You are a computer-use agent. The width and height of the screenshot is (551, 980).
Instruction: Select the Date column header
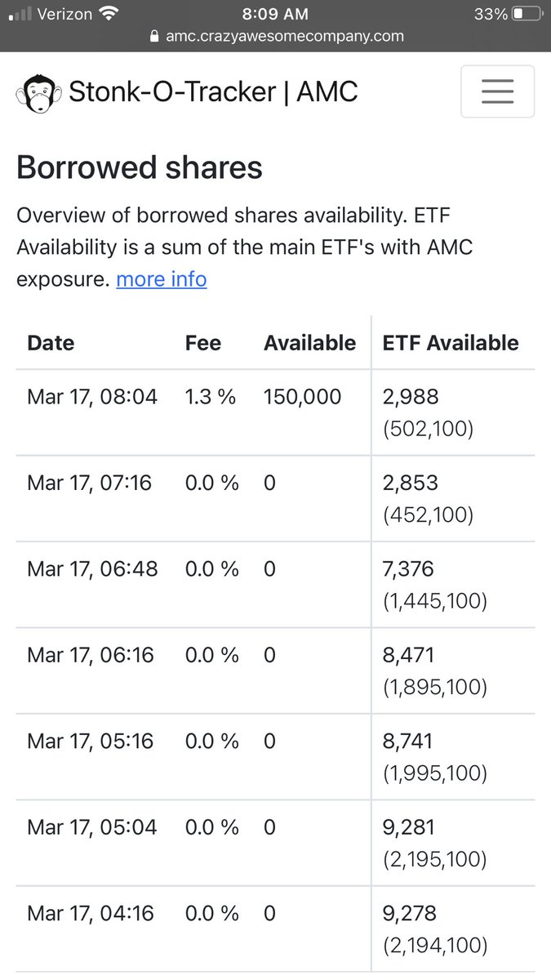51,343
